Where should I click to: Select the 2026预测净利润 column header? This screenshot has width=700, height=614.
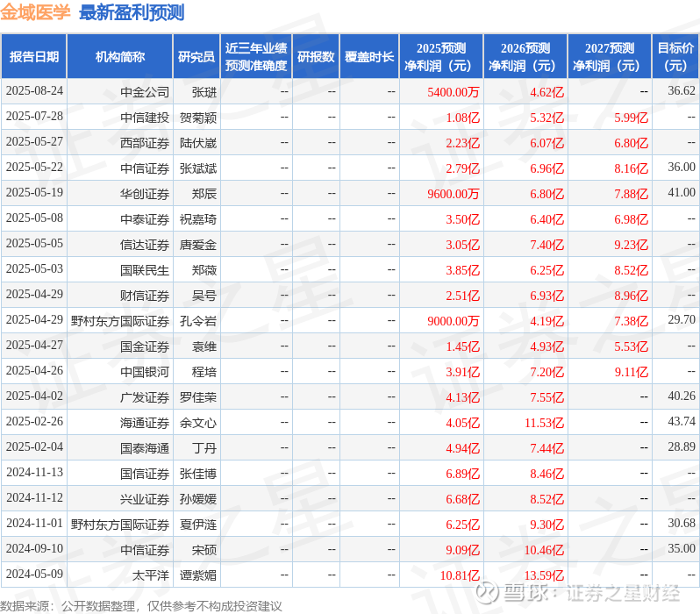pyautogui.click(x=525, y=57)
